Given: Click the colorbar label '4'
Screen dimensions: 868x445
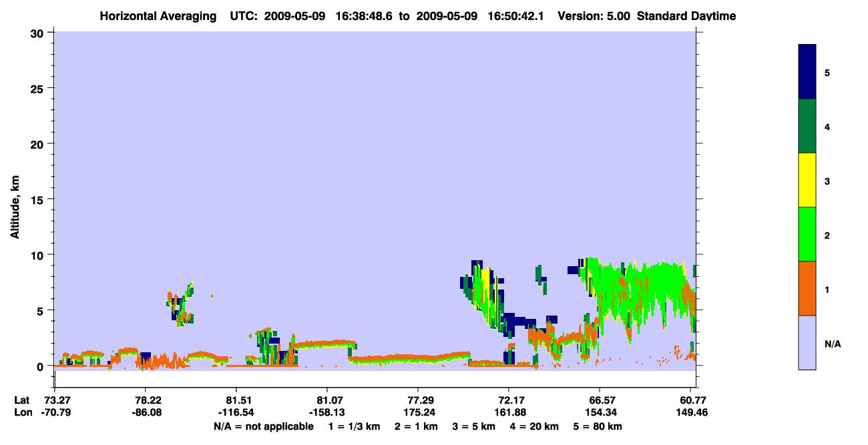Looking at the screenshot, I should tap(827, 126).
